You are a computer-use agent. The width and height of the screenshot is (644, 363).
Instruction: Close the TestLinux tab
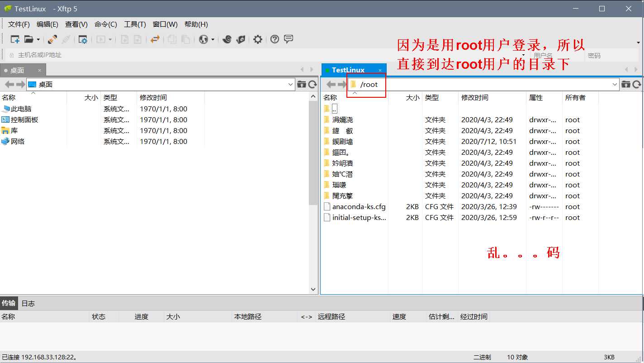[x=380, y=70]
